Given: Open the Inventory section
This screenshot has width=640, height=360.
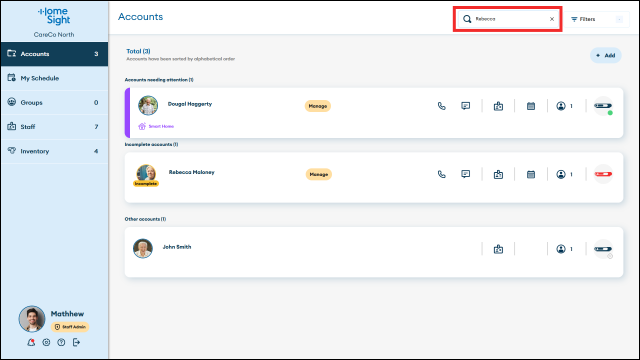Looking at the screenshot, I should 54,151.
